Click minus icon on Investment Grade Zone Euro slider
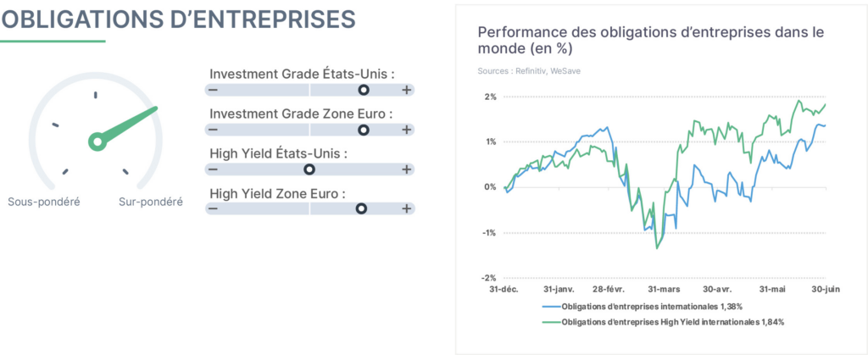The image size is (868, 355). pyautogui.click(x=213, y=130)
